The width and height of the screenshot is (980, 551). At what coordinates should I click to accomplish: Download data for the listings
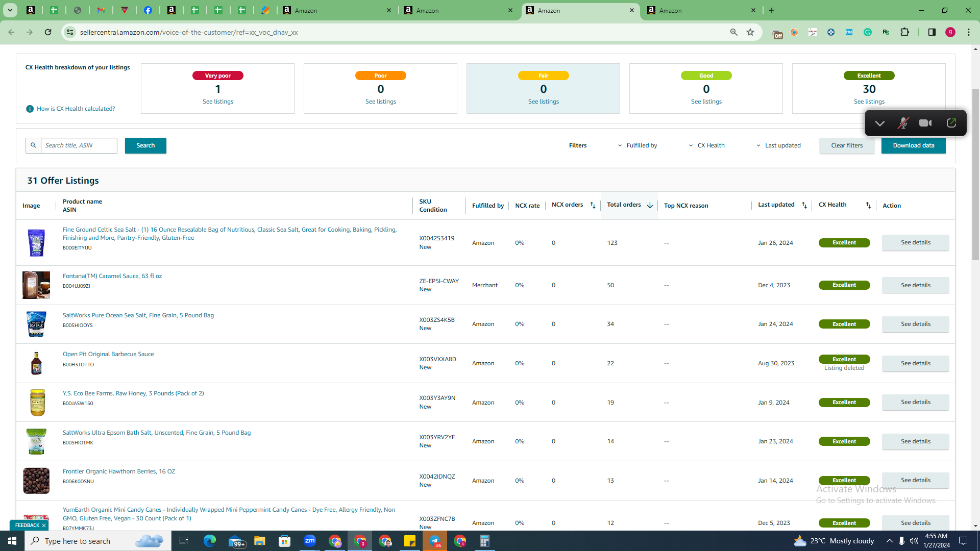[x=914, y=145]
